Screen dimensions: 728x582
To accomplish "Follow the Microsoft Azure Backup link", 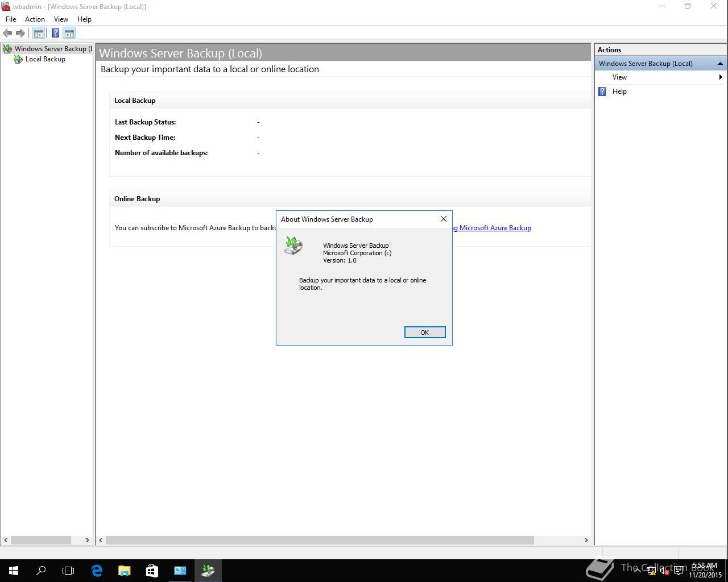I will (x=491, y=228).
